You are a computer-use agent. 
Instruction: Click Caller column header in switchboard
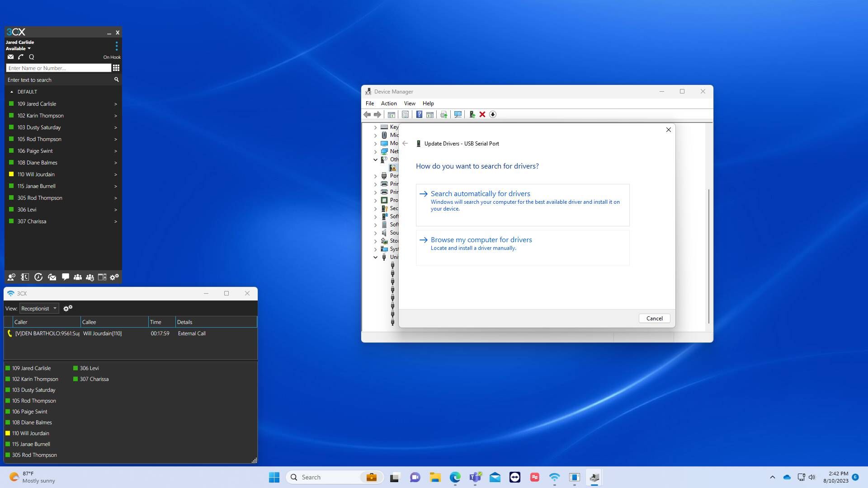point(47,322)
